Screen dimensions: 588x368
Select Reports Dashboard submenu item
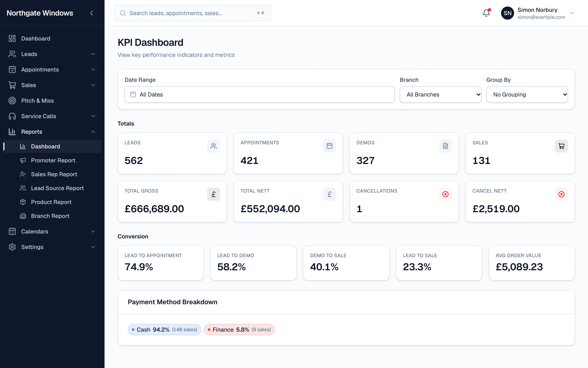[x=52, y=146]
